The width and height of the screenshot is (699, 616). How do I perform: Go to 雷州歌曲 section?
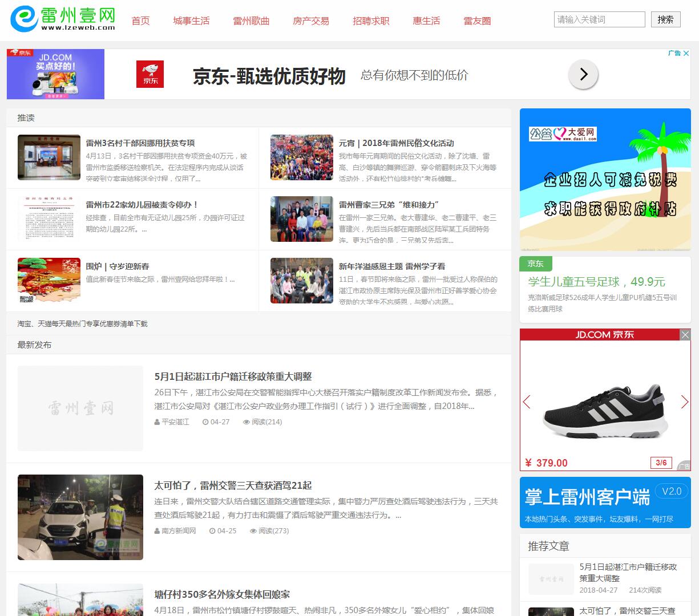(251, 21)
